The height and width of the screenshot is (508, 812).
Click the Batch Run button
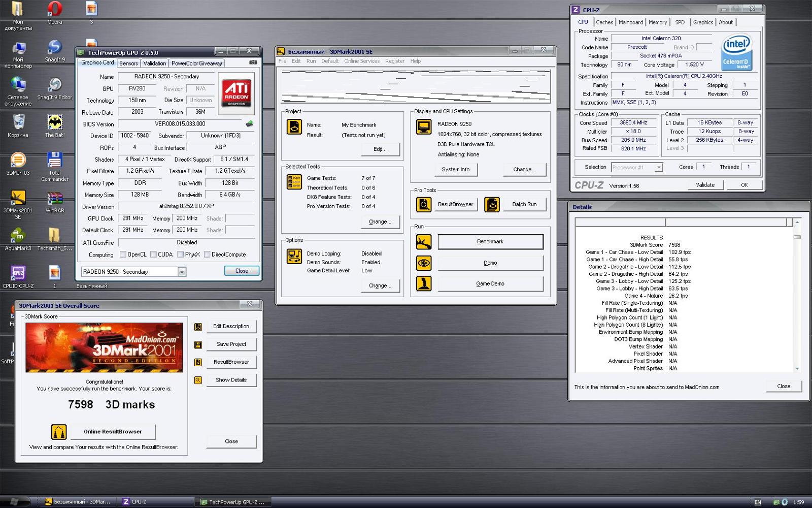point(524,204)
